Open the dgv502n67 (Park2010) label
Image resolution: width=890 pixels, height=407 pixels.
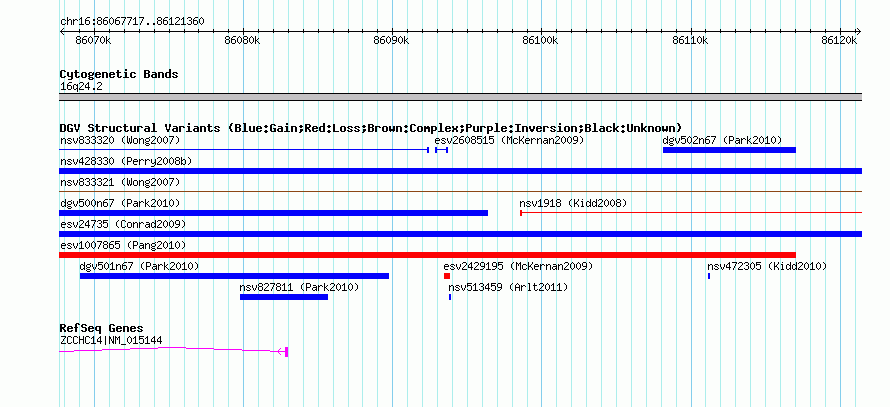pos(722,140)
